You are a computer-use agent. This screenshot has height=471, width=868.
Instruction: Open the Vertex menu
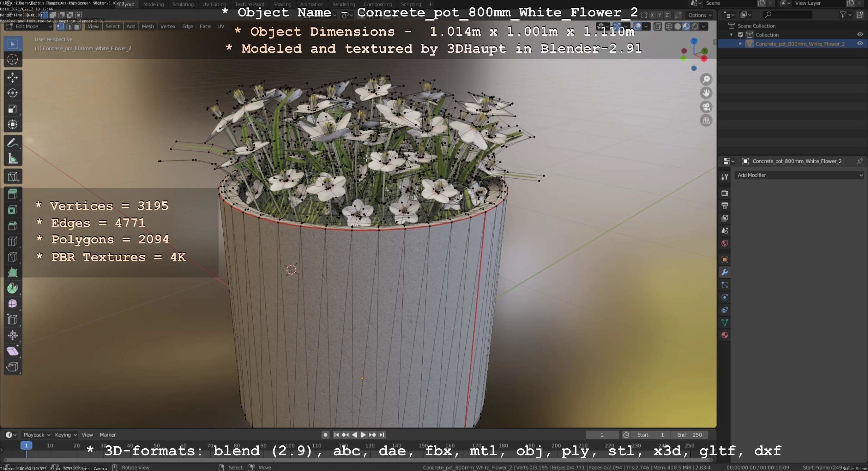click(168, 27)
